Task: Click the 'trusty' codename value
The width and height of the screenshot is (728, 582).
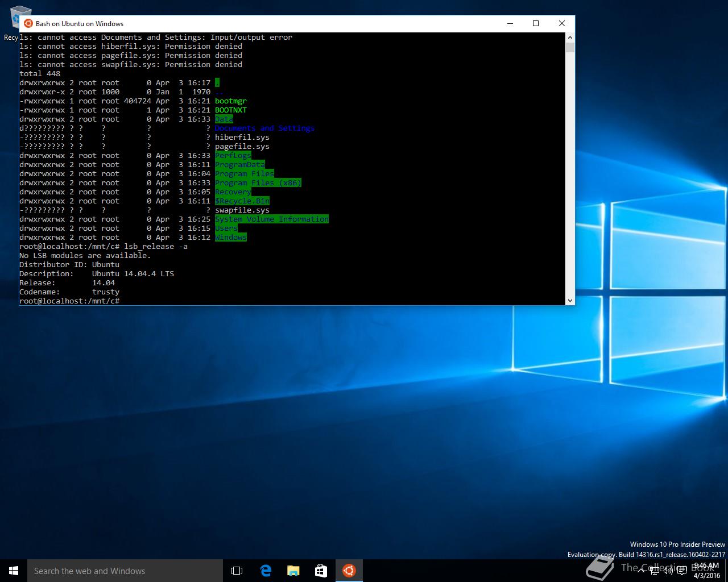Action: [x=106, y=292]
